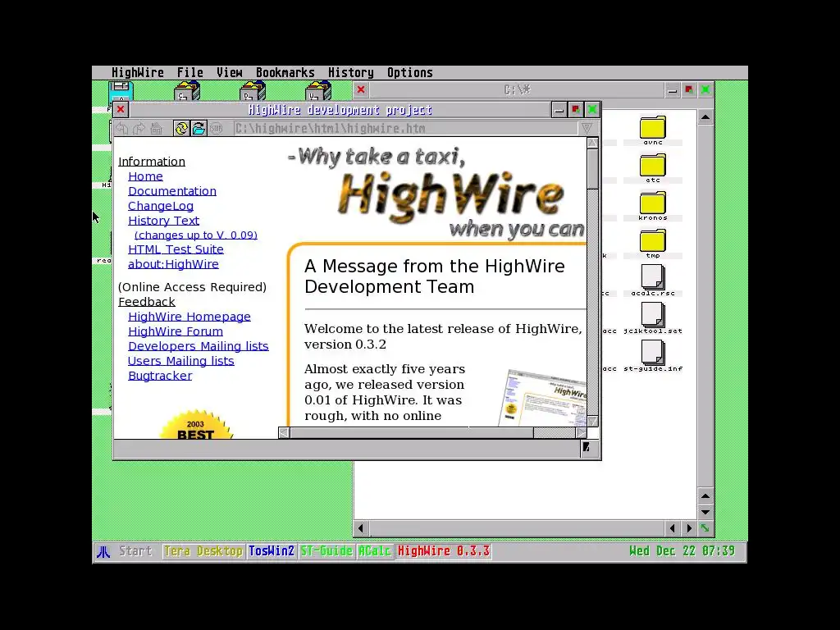Image resolution: width=840 pixels, height=630 pixels.
Task: Click the Forward arrow in HighWire toolbar
Action: pyautogui.click(x=139, y=129)
